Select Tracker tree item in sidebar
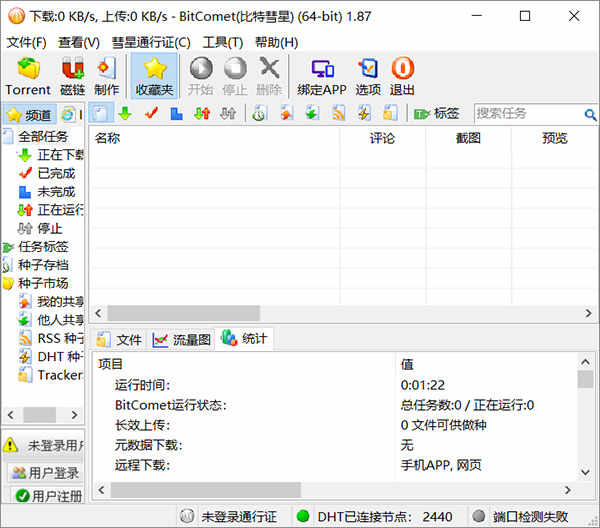 coord(51,375)
